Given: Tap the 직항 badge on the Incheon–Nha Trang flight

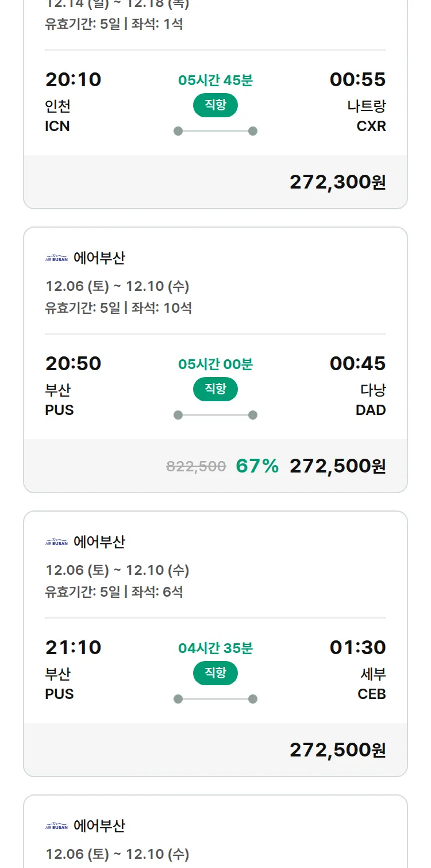Looking at the screenshot, I should (215, 105).
